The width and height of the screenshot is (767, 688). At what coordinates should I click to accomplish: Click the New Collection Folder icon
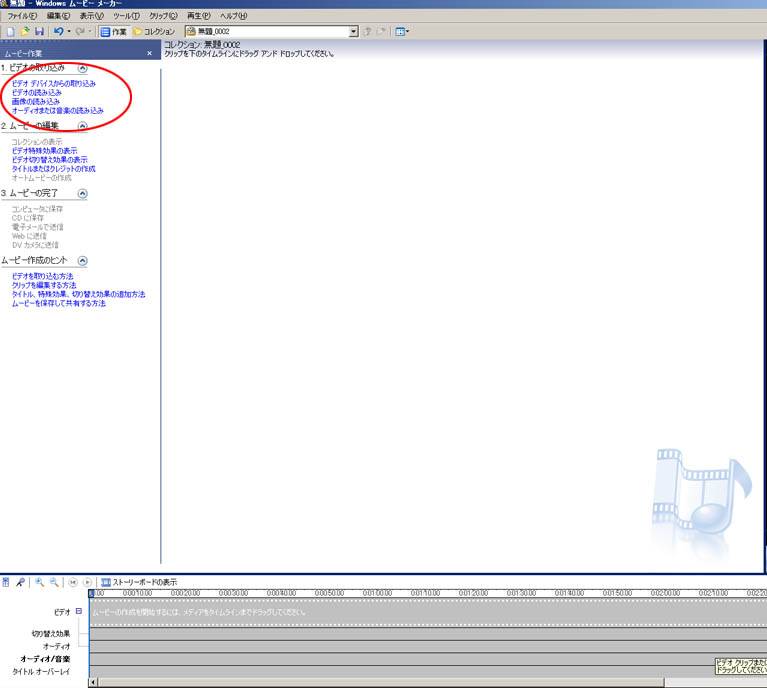(382, 31)
